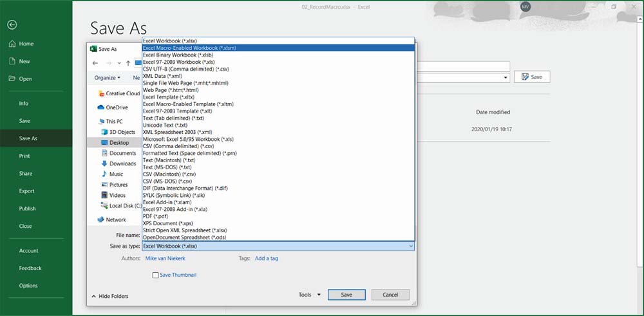The image size is (644, 316).
Task: Open the Print page in the sidebar
Action: pyautogui.click(x=24, y=156)
